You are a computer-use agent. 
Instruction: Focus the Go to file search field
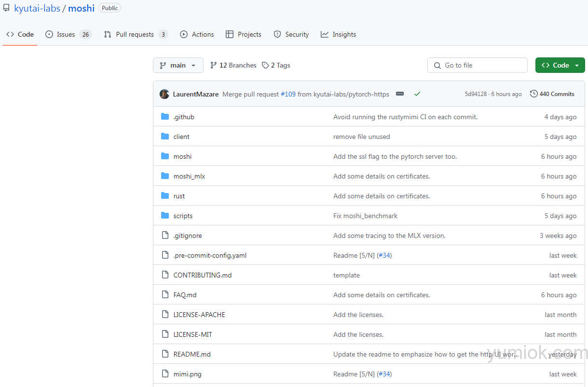pyautogui.click(x=478, y=65)
